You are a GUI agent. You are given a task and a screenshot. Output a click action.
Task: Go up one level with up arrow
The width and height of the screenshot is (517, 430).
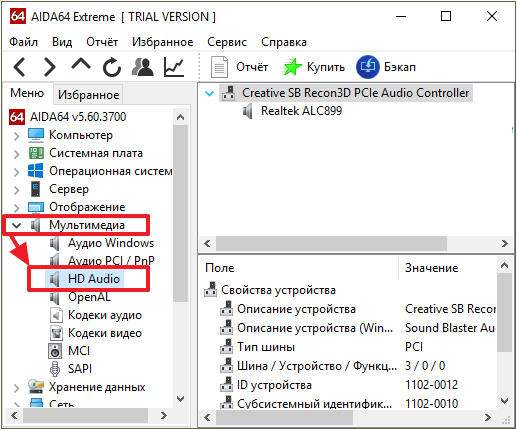coord(81,64)
